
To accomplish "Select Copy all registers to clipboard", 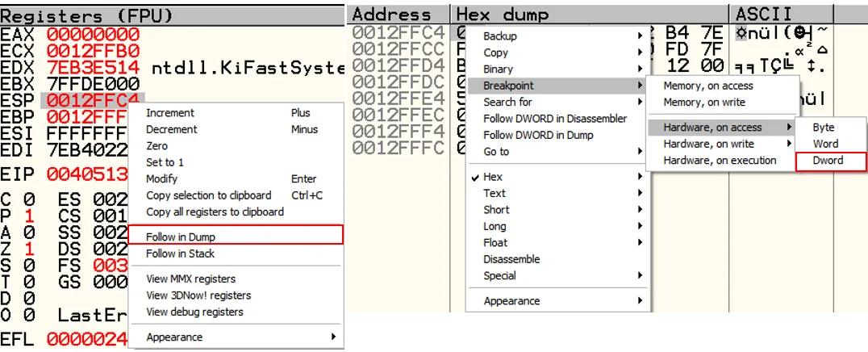I will click(215, 212).
